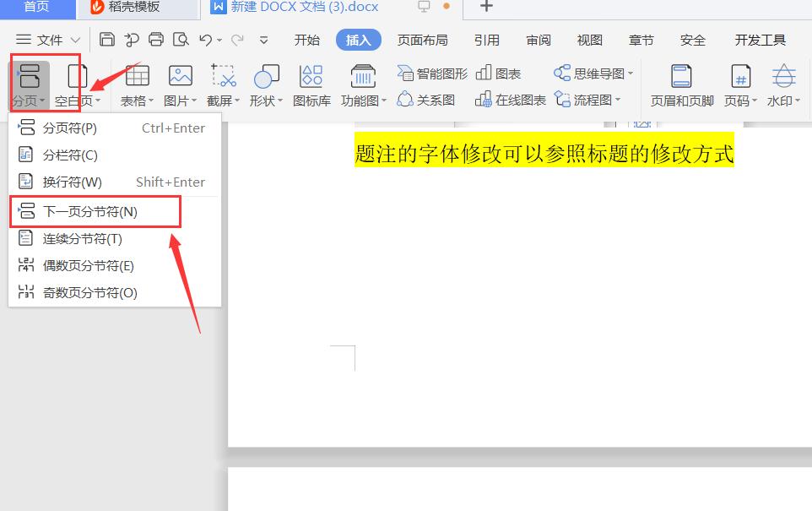
Task: Click the save document icon
Action: (x=108, y=39)
